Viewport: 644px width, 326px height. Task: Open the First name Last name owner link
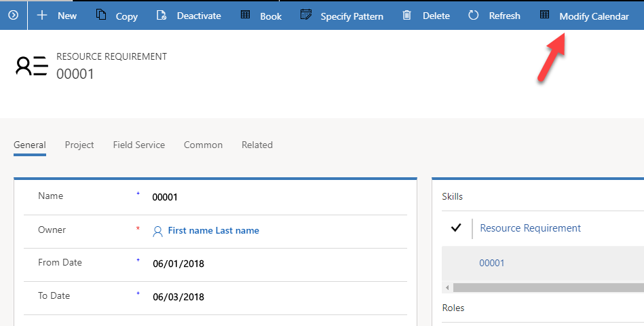[x=213, y=231]
